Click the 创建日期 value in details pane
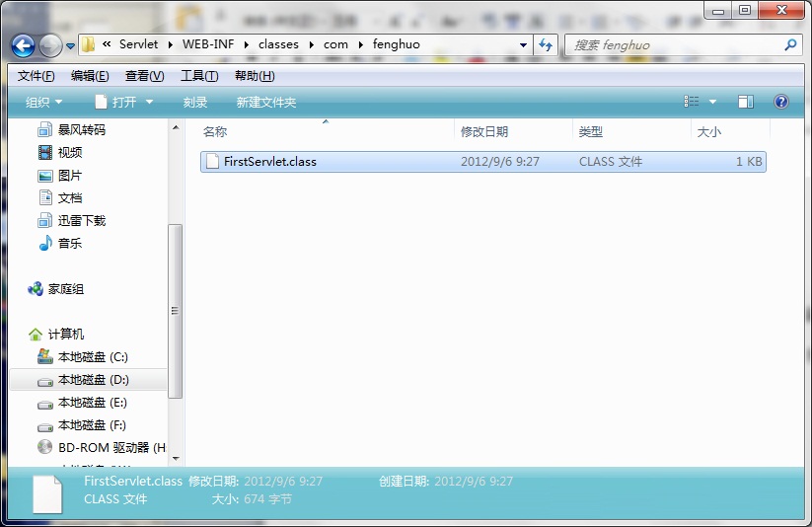Image resolution: width=812 pixels, height=527 pixels. tap(474, 482)
